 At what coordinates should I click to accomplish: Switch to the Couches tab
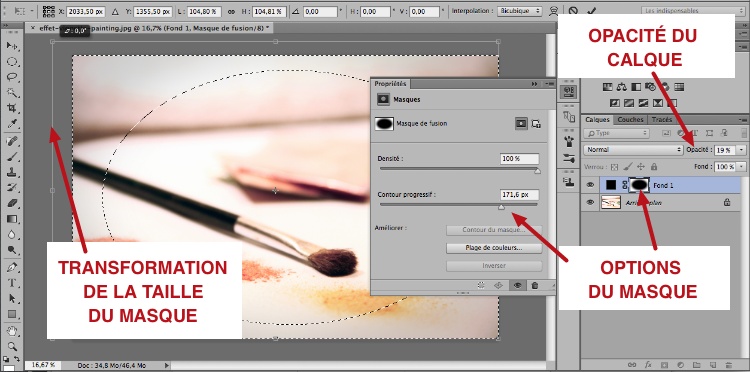[x=630, y=120]
